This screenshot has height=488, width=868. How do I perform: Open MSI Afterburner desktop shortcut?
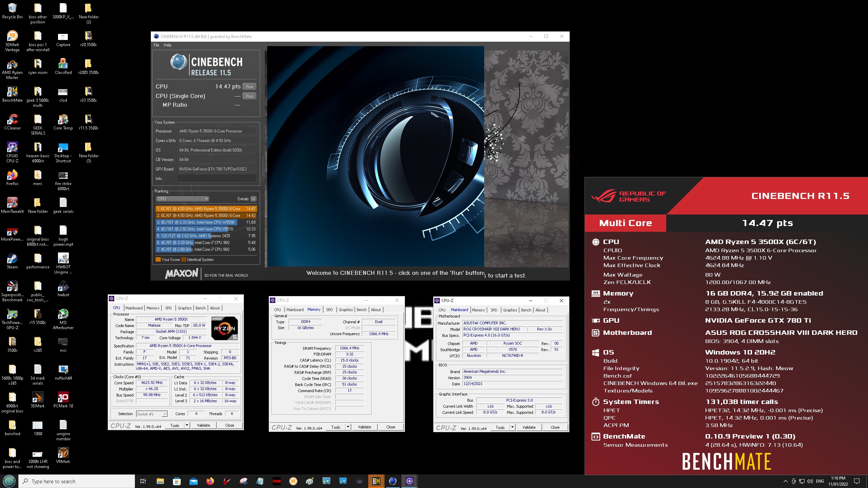(x=63, y=319)
